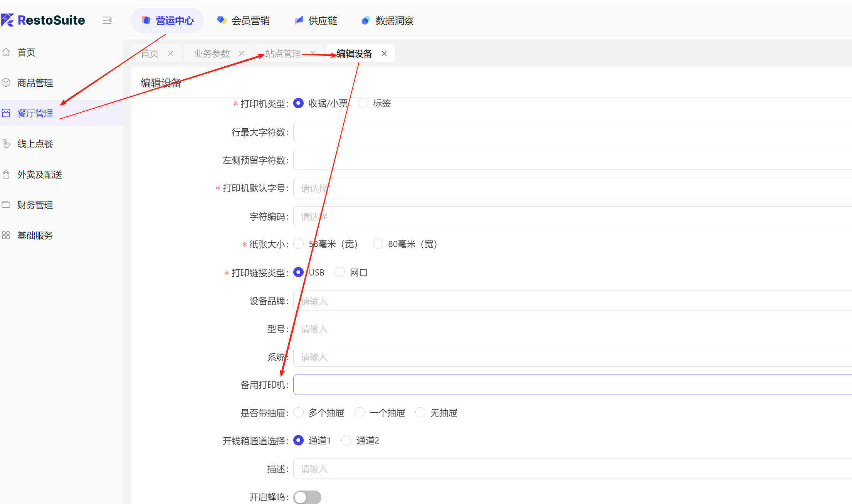852x504 pixels.
Task: Select 一个抽屉 option
Action: tap(360, 413)
